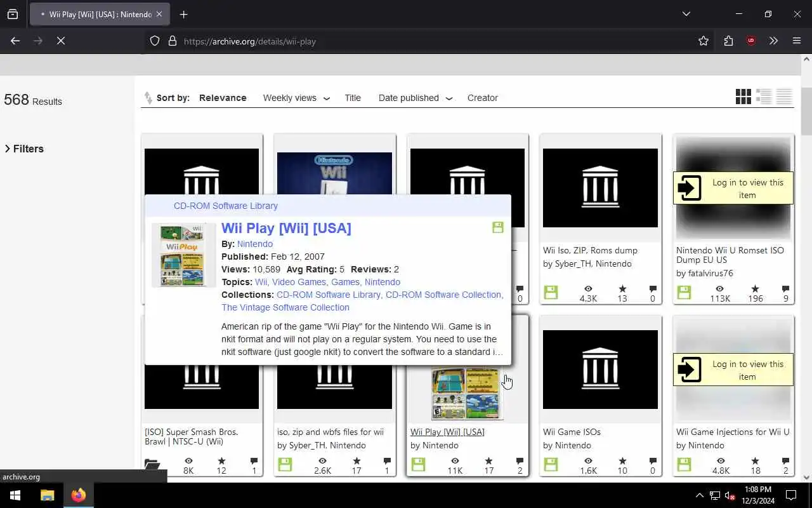The height and width of the screenshot is (508, 812).
Task: Click the Wii topic link
Action: [x=261, y=282]
